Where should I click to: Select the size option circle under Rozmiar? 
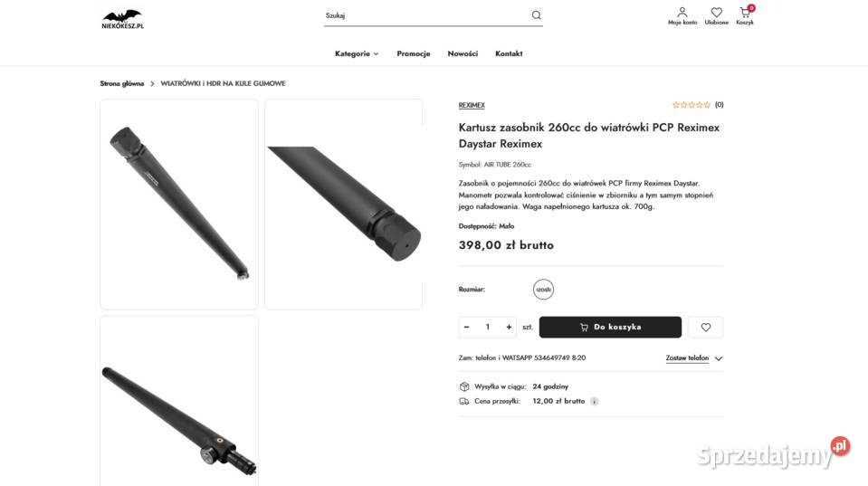tap(543, 290)
